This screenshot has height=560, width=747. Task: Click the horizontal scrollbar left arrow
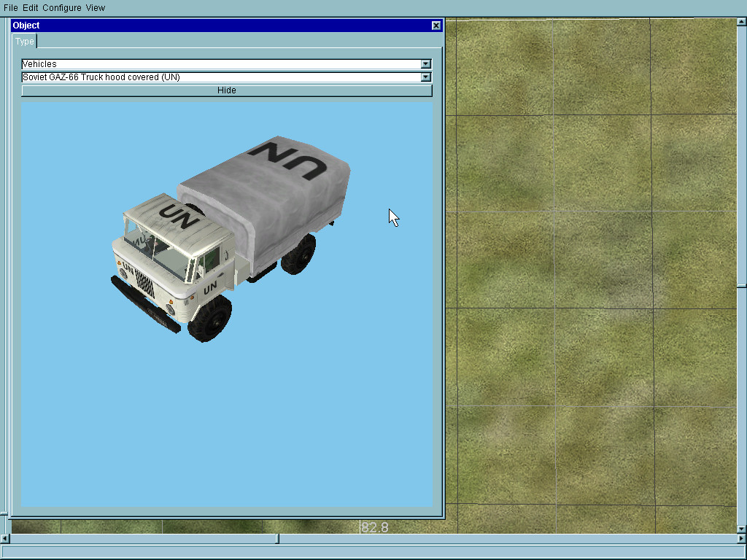[x=4, y=539]
